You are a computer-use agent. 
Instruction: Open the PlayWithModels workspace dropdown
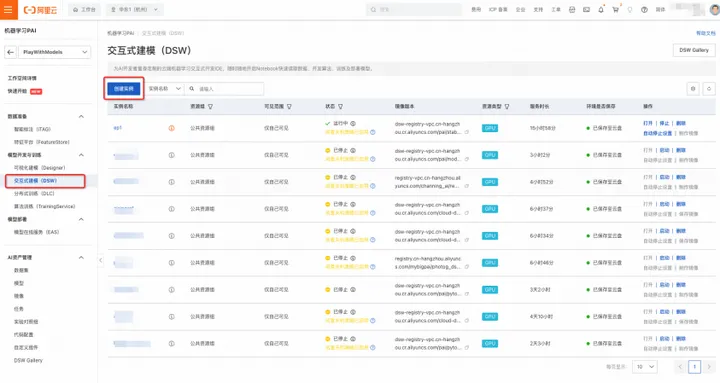point(54,52)
